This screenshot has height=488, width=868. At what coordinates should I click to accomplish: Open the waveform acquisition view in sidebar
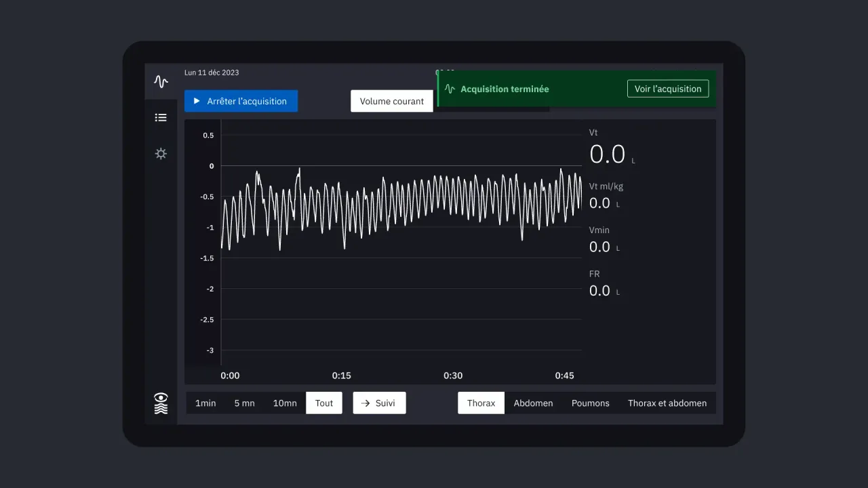pyautogui.click(x=161, y=82)
